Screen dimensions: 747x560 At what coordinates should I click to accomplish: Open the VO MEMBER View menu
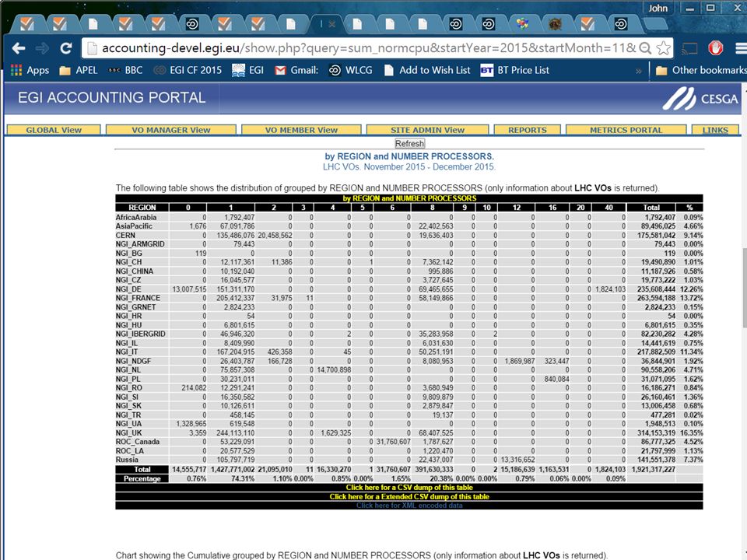click(x=301, y=130)
